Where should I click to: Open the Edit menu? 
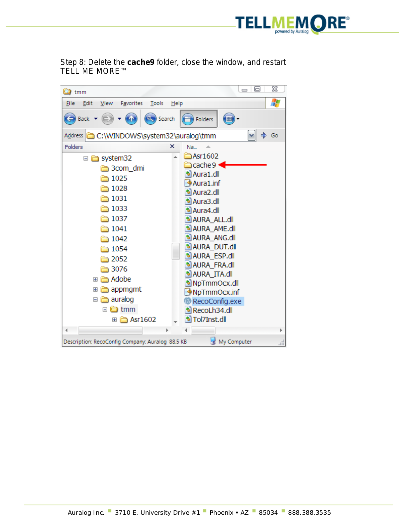coord(88,103)
